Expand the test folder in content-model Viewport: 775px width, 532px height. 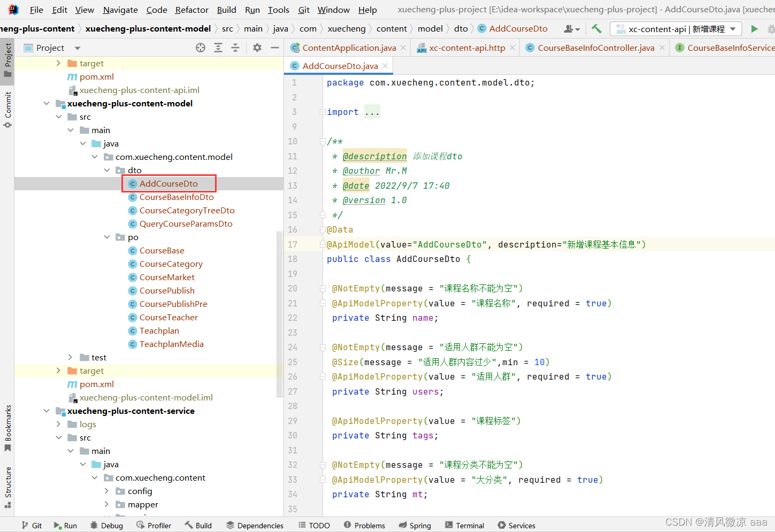[71, 357]
